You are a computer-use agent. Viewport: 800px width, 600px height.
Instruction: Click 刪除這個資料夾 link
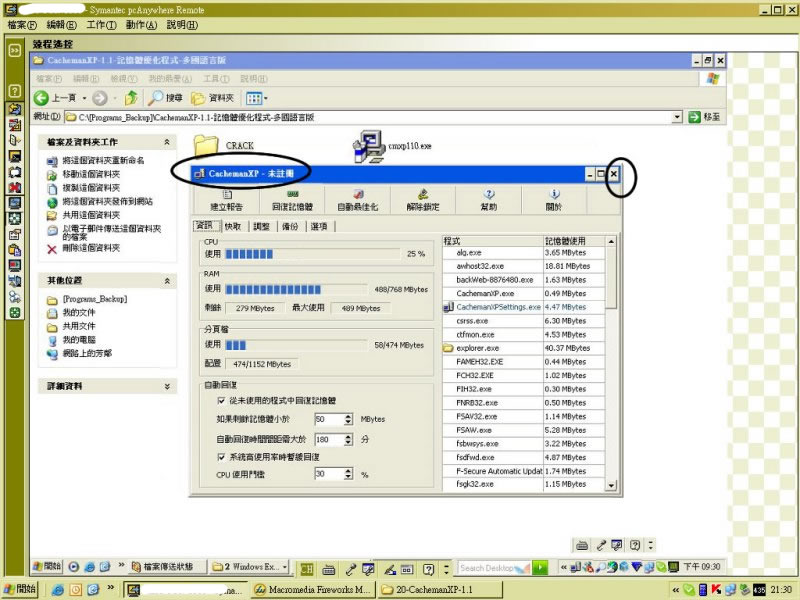[x=91, y=248]
